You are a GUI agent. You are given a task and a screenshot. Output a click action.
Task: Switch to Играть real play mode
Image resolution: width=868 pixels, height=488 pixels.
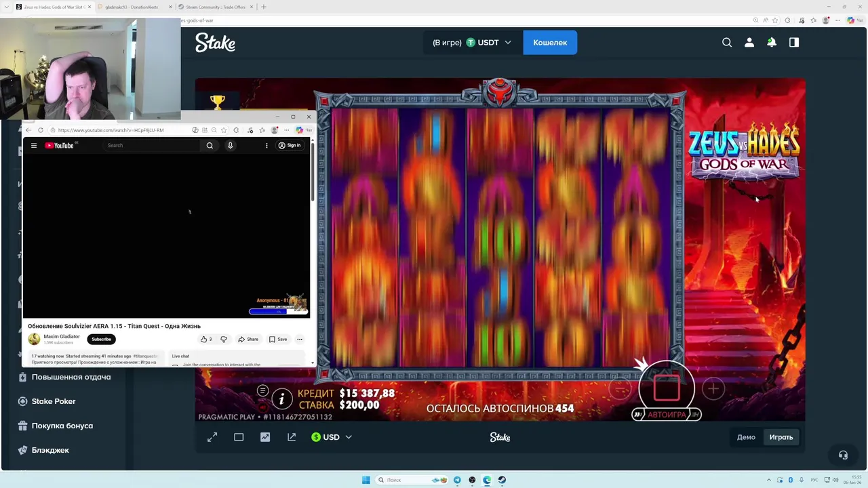781,437
